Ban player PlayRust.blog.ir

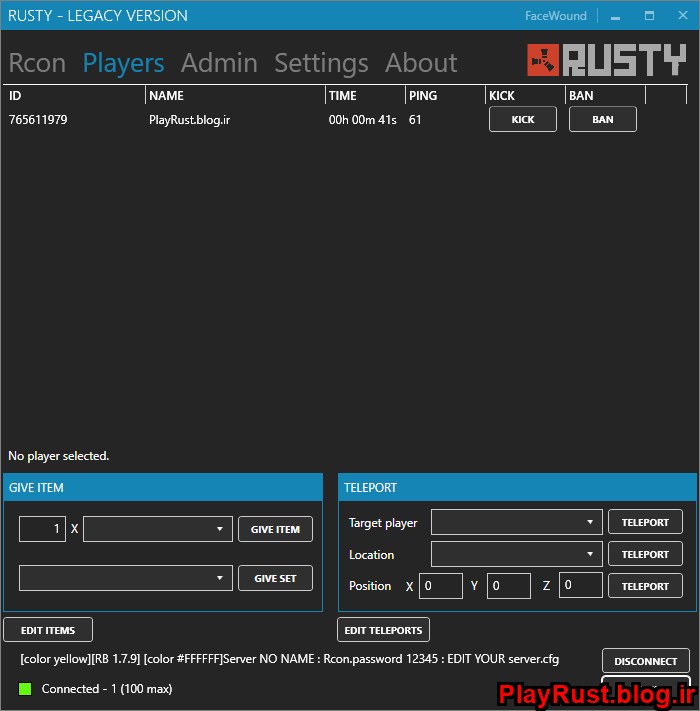pyautogui.click(x=603, y=119)
